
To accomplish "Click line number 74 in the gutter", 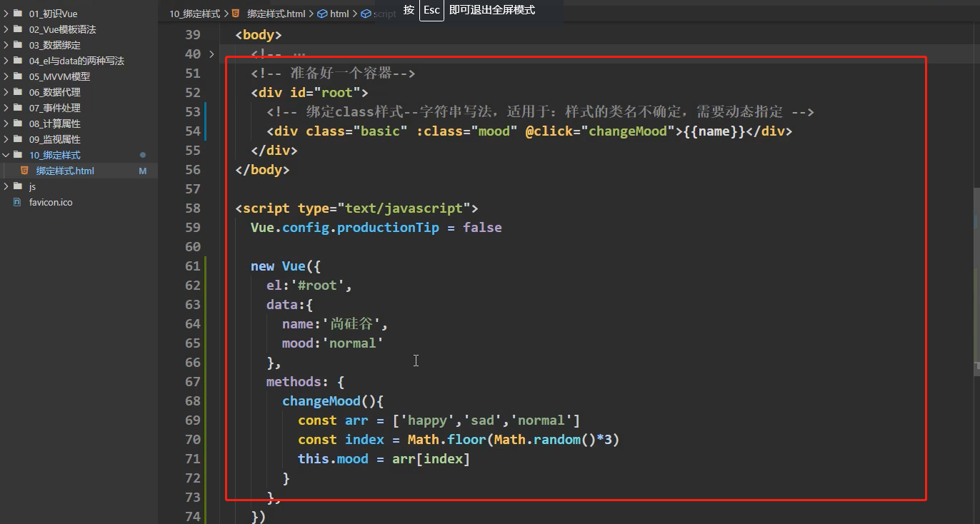I will pyautogui.click(x=193, y=517).
